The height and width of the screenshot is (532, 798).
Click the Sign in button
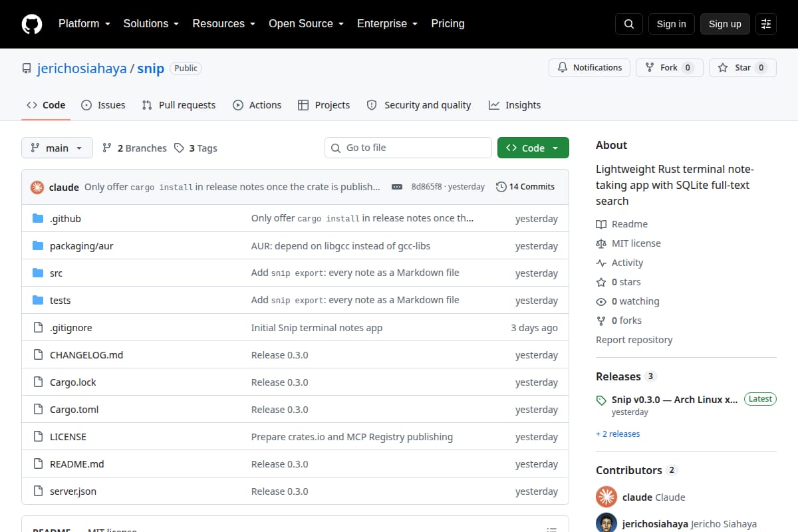coord(671,24)
